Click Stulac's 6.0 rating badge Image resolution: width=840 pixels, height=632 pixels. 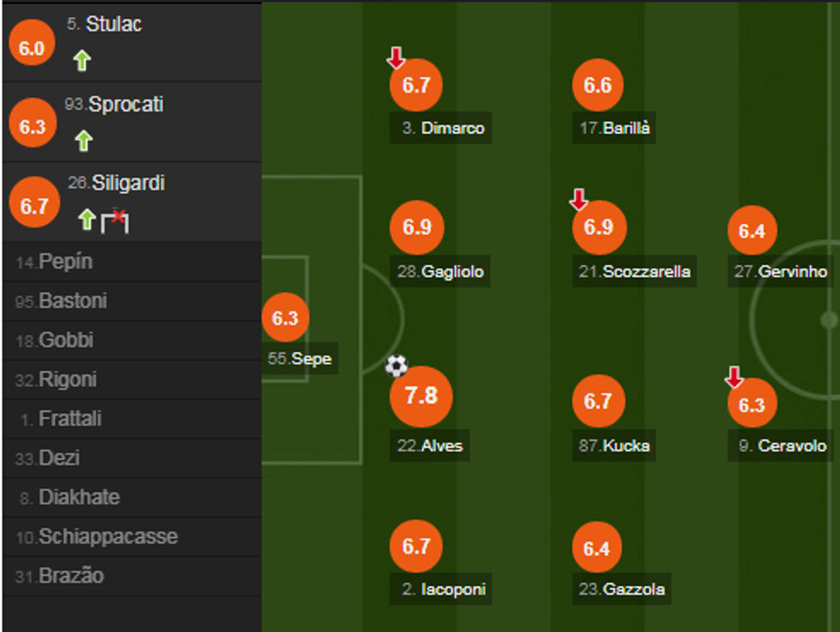coord(30,48)
